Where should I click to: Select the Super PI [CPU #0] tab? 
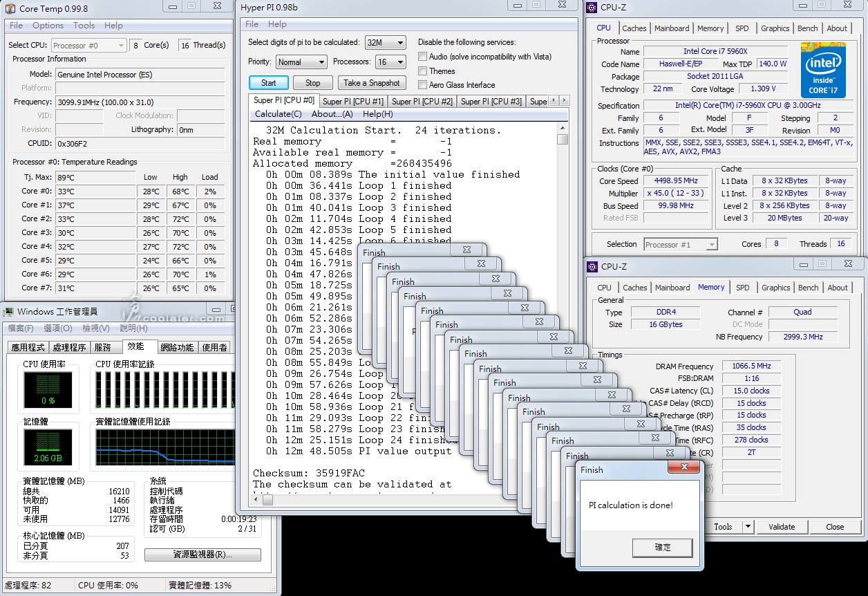click(283, 101)
